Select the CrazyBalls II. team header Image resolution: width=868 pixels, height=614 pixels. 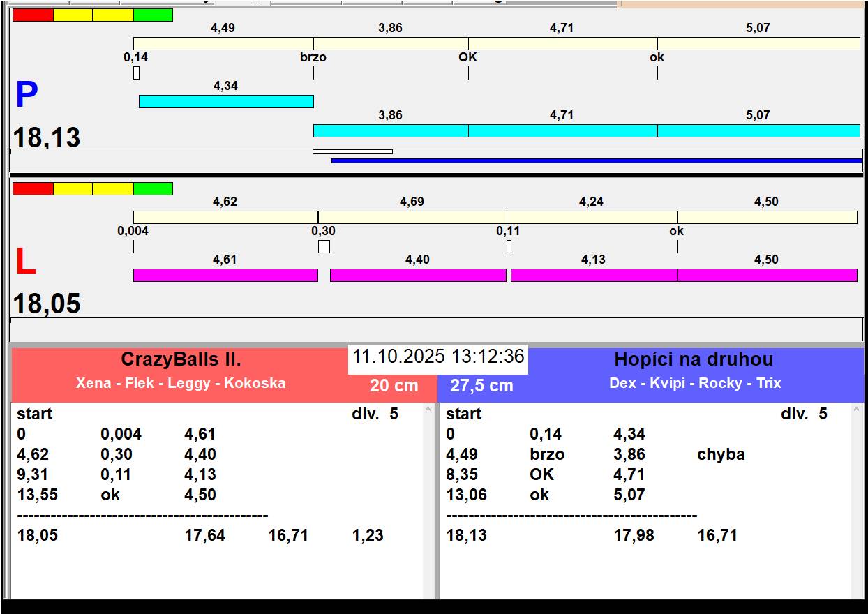point(181,360)
